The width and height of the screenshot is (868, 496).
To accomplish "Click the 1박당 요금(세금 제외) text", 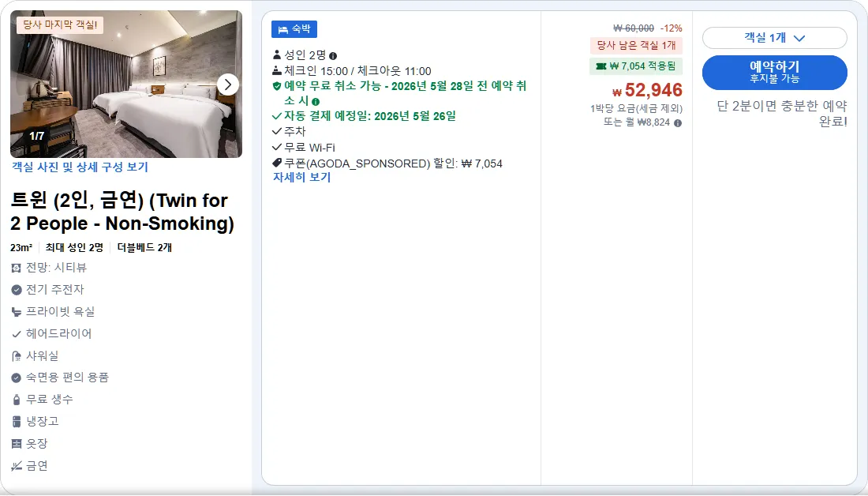I will pos(636,109).
